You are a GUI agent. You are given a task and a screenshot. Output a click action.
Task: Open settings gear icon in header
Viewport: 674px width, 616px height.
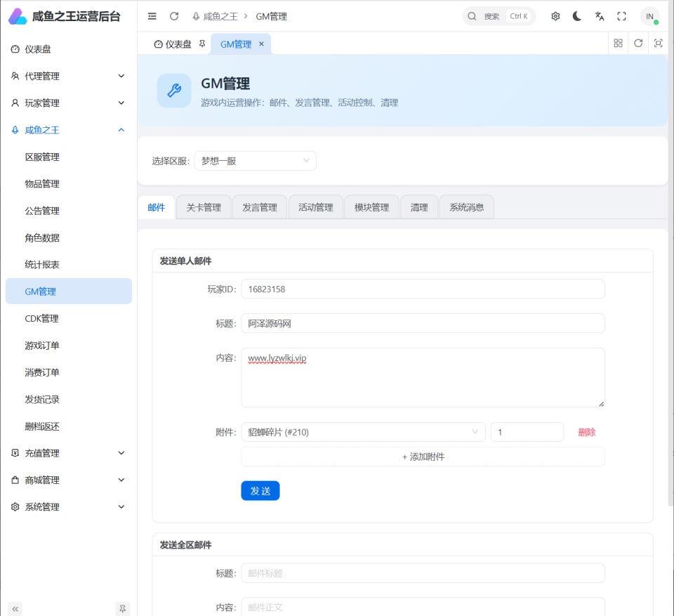click(555, 16)
